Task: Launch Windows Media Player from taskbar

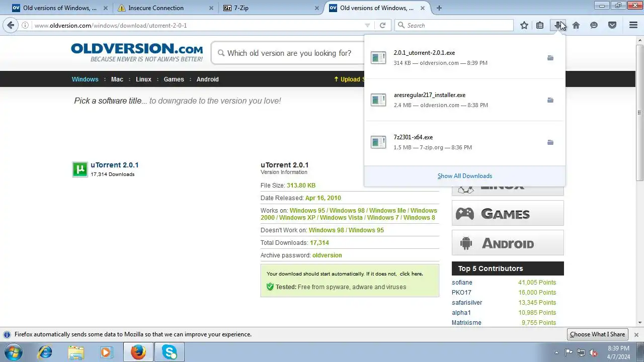Action: tap(106, 352)
